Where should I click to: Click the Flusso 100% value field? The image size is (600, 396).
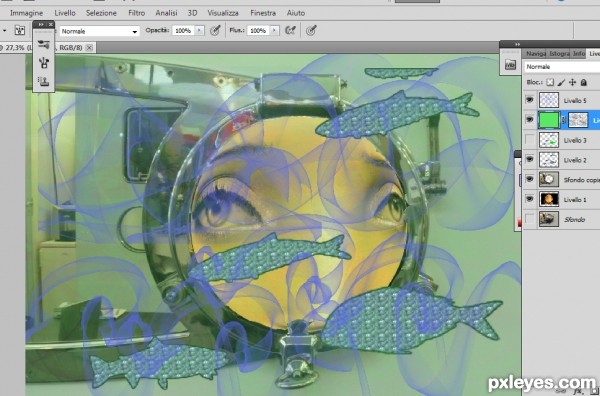pyautogui.click(x=258, y=31)
